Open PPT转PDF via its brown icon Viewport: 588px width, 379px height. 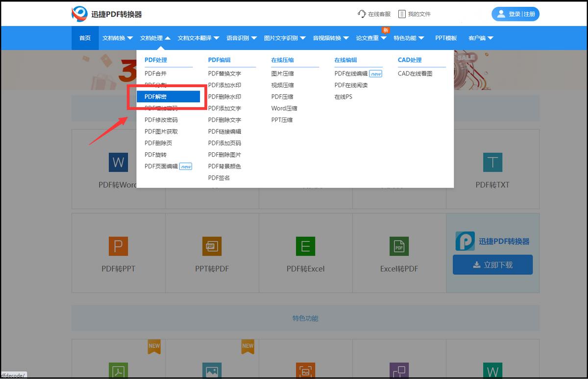[x=212, y=246]
